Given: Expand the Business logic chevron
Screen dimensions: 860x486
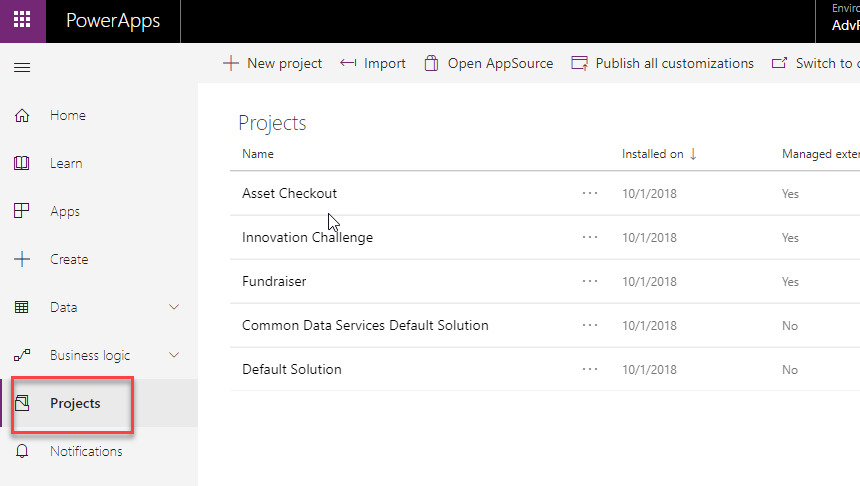Looking at the screenshot, I should 175,355.
